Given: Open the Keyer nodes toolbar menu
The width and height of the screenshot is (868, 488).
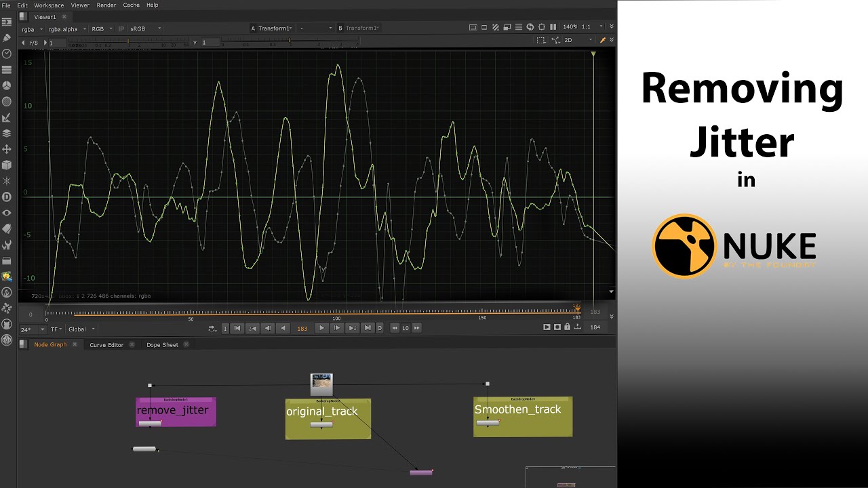Looking at the screenshot, I should (x=7, y=117).
